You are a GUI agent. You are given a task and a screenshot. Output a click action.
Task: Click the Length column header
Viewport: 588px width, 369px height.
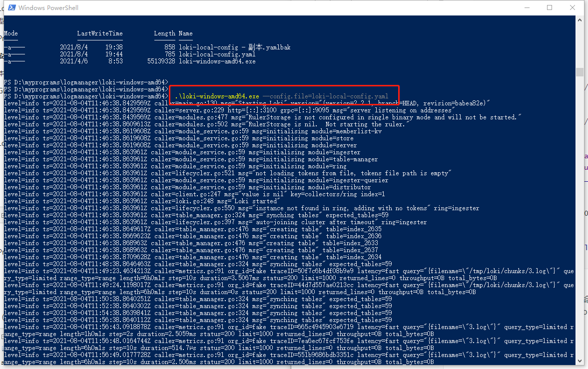click(x=164, y=33)
